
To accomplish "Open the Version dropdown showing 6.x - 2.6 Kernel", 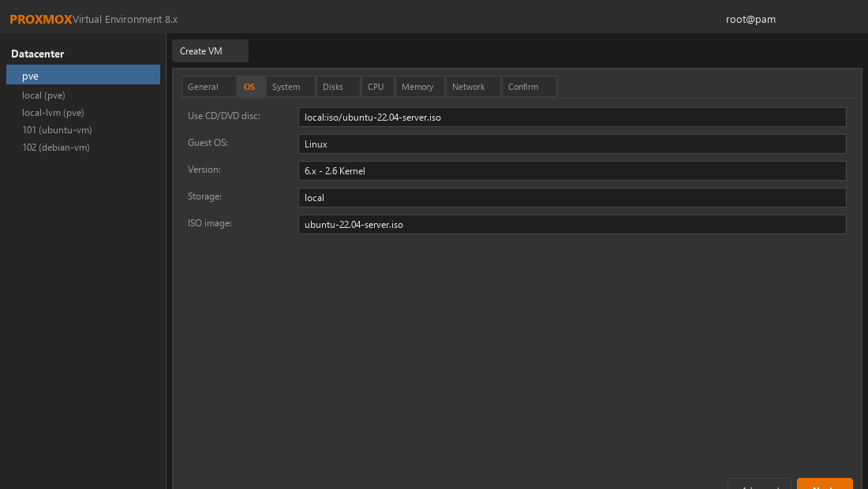I will [572, 171].
